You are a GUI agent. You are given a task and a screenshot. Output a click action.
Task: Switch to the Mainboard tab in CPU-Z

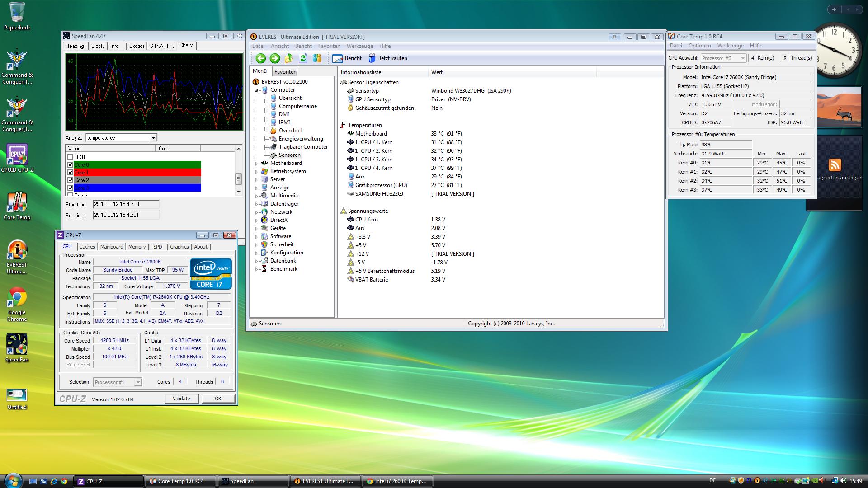coord(112,247)
